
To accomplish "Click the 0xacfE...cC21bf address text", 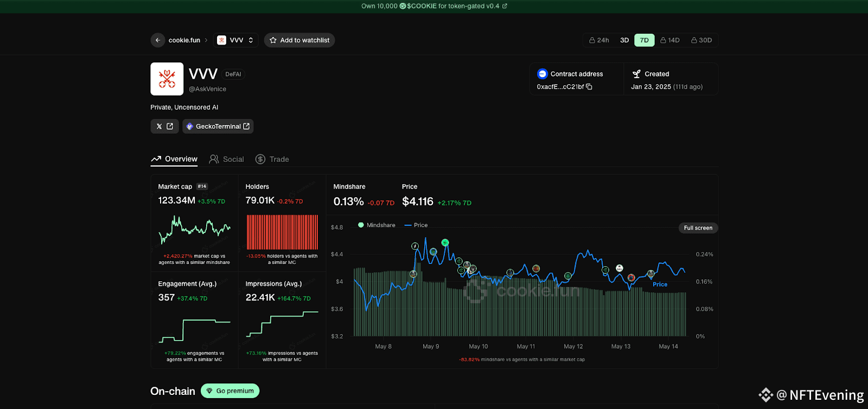I will (x=560, y=87).
